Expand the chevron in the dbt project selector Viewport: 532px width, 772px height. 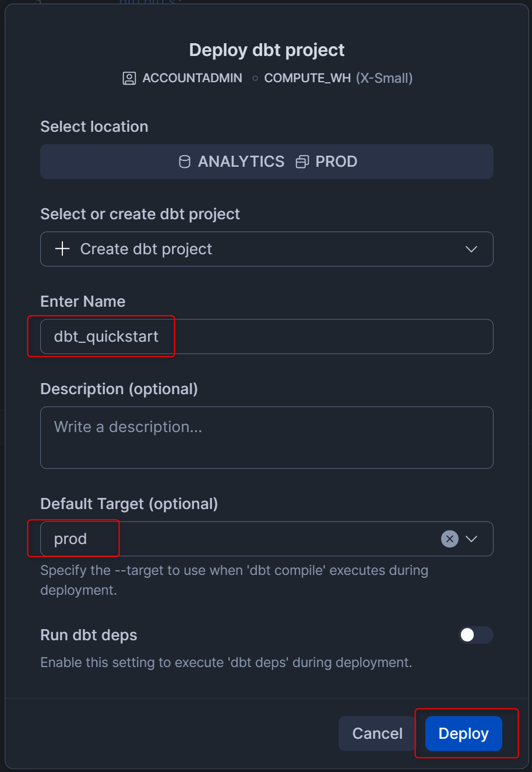pyautogui.click(x=471, y=249)
